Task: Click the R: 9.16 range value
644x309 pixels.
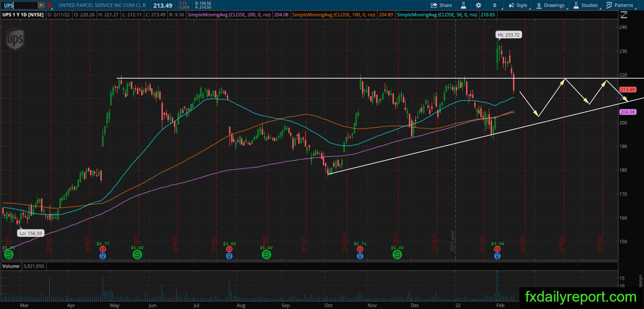Action: [177, 15]
